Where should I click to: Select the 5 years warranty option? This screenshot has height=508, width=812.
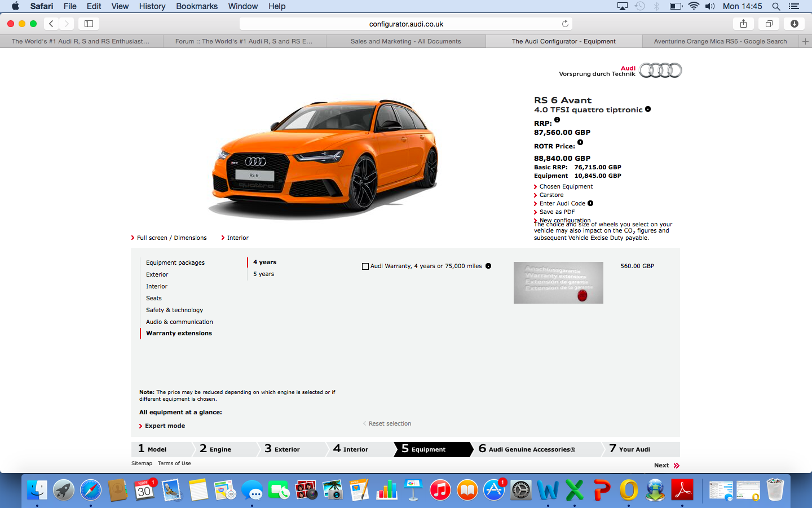(263, 274)
